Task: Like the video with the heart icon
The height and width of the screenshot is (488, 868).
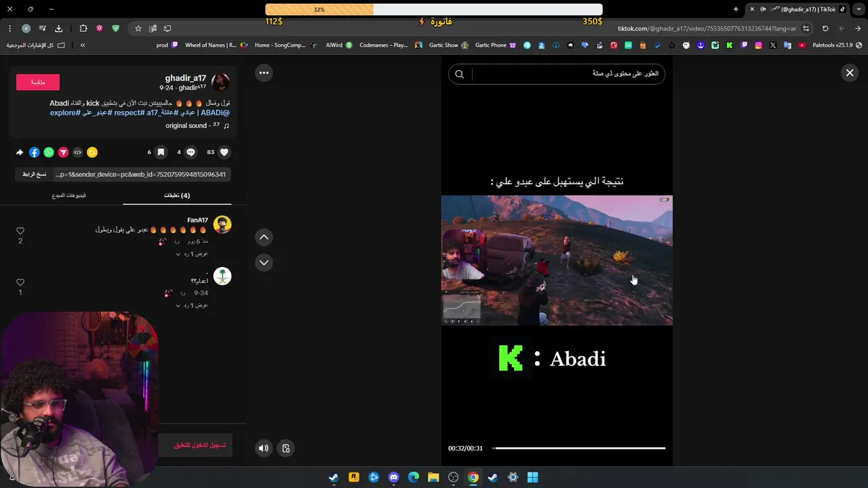Action: [x=224, y=152]
